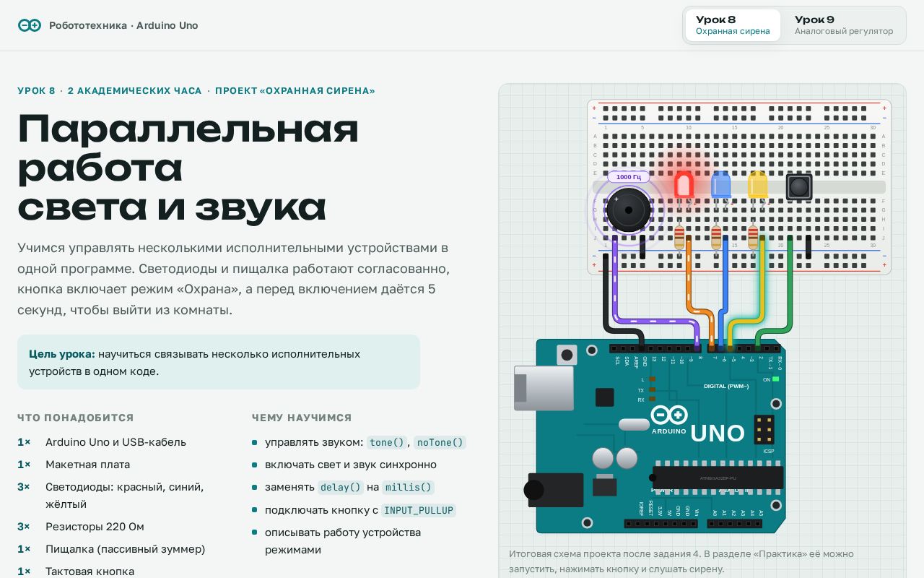Click the millis() code tag

tap(408, 487)
